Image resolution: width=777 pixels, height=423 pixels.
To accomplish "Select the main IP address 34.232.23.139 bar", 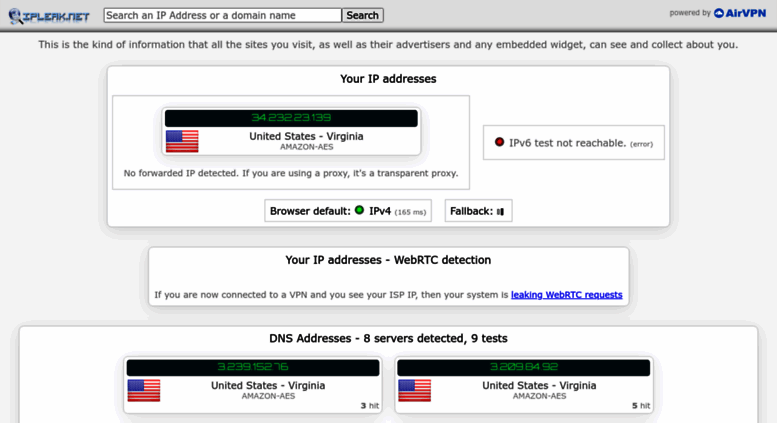I will 291,118.
